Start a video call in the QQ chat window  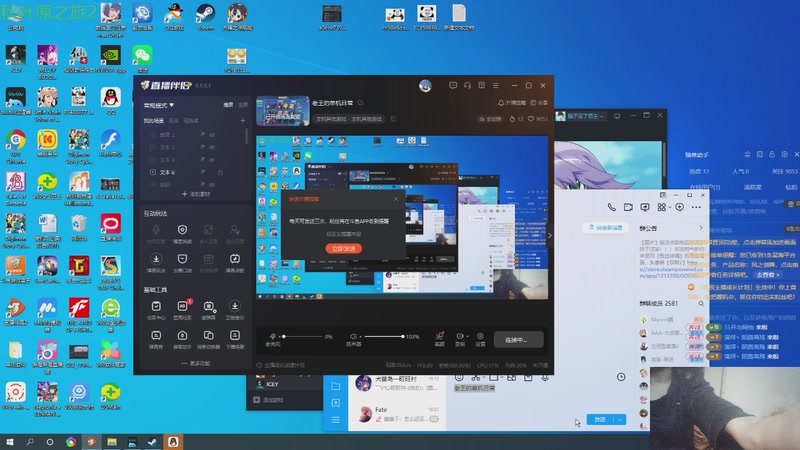[628, 207]
